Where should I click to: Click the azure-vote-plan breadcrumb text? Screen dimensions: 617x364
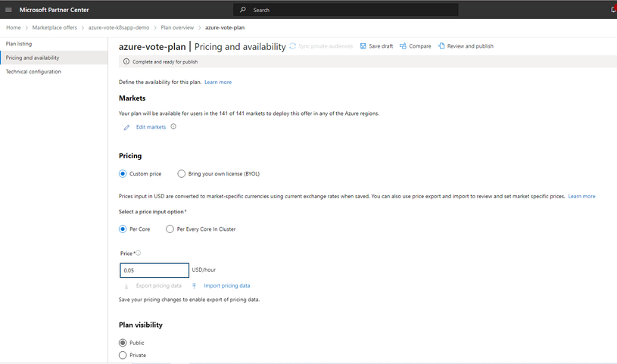click(x=225, y=27)
